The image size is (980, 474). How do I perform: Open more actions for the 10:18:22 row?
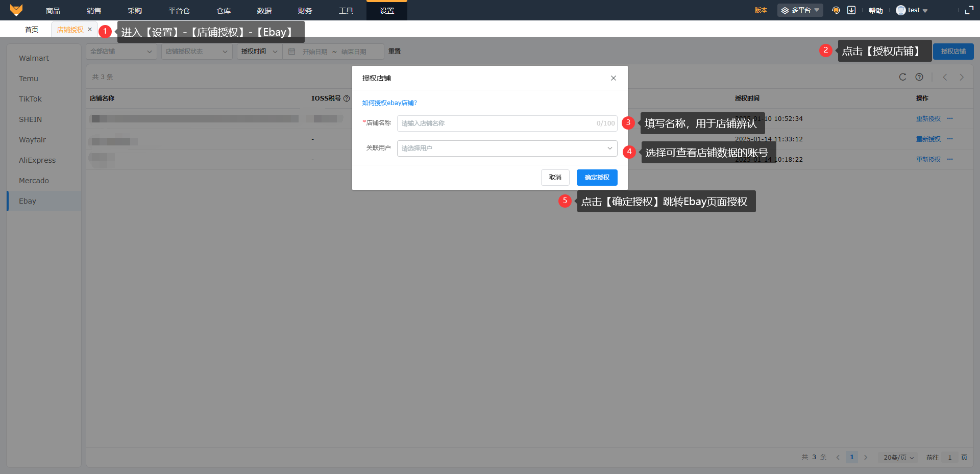click(x=950, y=159)
